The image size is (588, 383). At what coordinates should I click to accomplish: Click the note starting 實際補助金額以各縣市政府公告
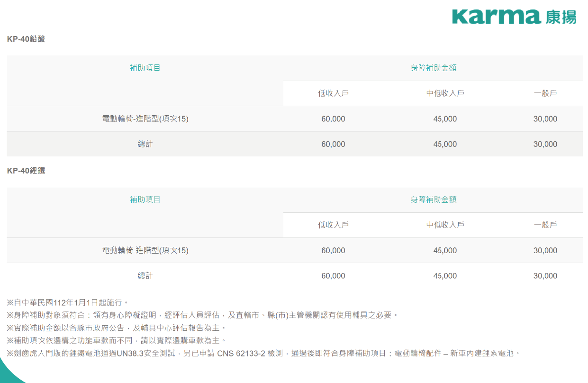pos(117,328)
